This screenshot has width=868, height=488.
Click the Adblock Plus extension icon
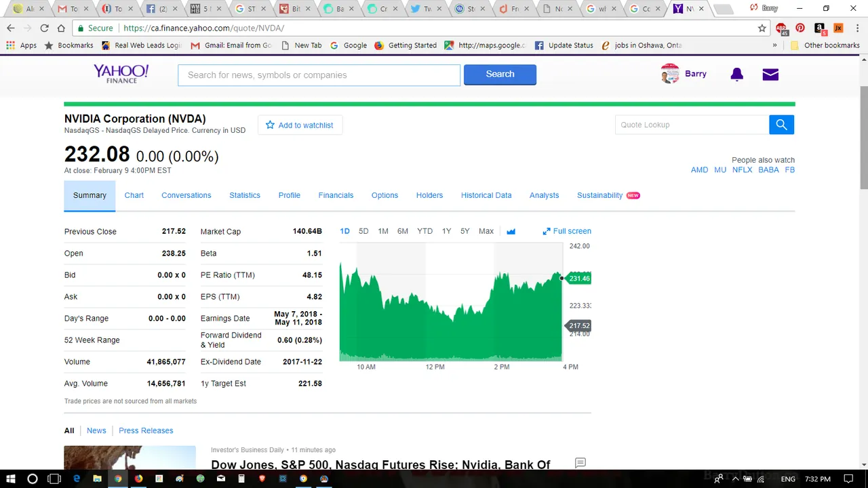(783, 28)
